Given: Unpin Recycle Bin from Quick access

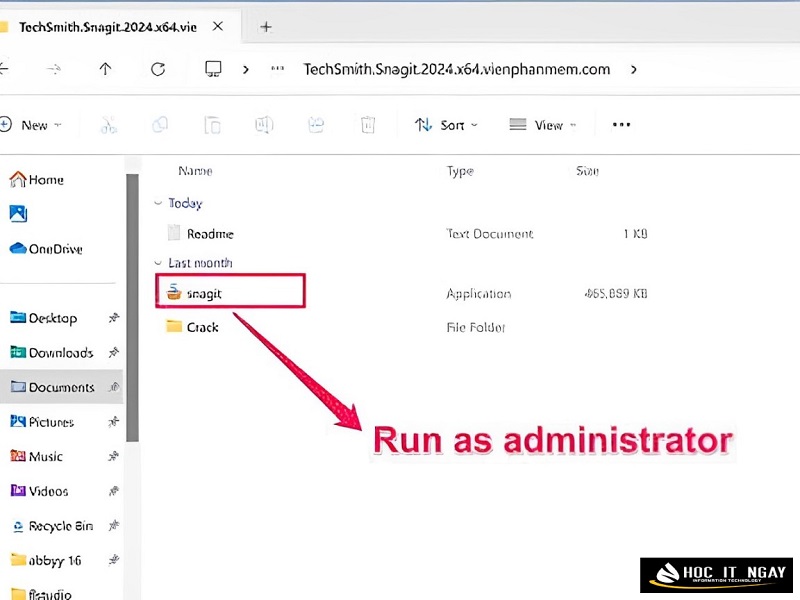Looking at the screenshot, I should click(114, 526).
